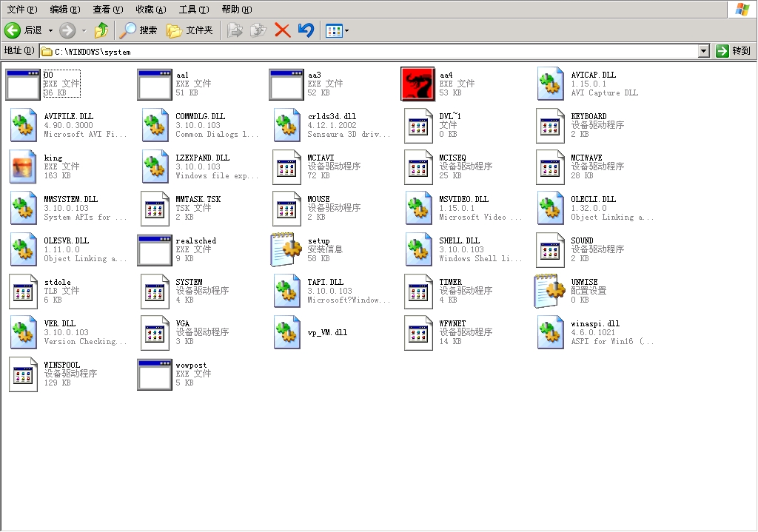Screen dimensions: 758x532
Task: Select the MCIWAVE driver file icon
Action: pos(550,167)
